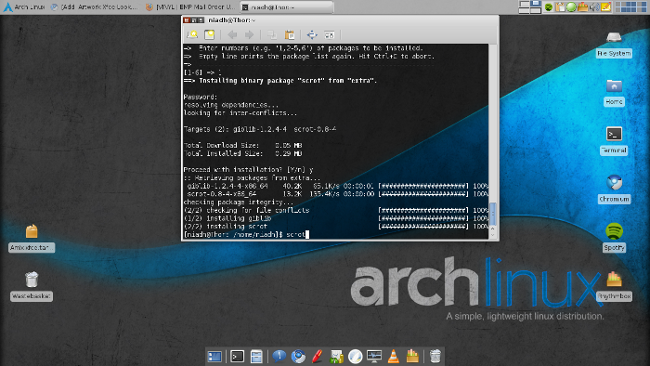Click terminal scrollbar down arrow
Image resolution: width=650 pixels, height=366 pixels.
click(492, 235)
